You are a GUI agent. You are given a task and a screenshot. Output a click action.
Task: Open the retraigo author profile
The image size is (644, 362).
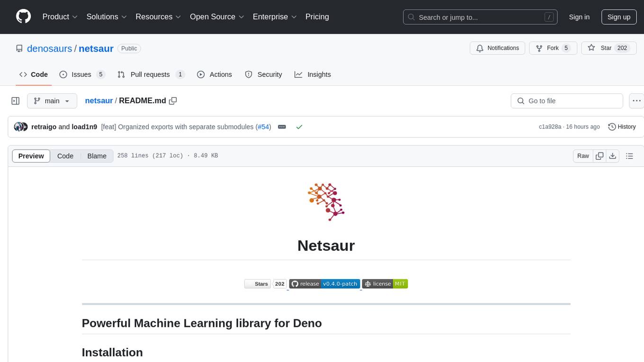(x=44, y=127)
